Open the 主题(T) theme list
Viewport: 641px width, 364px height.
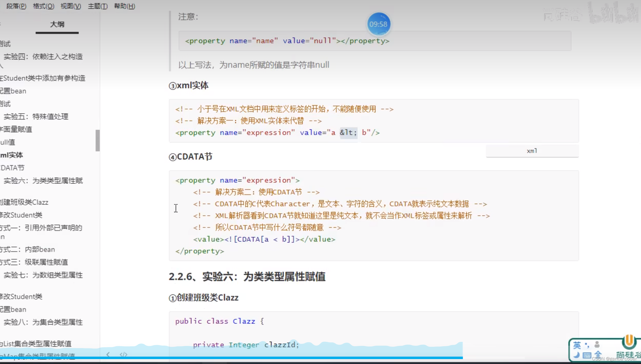click(97, 6)
